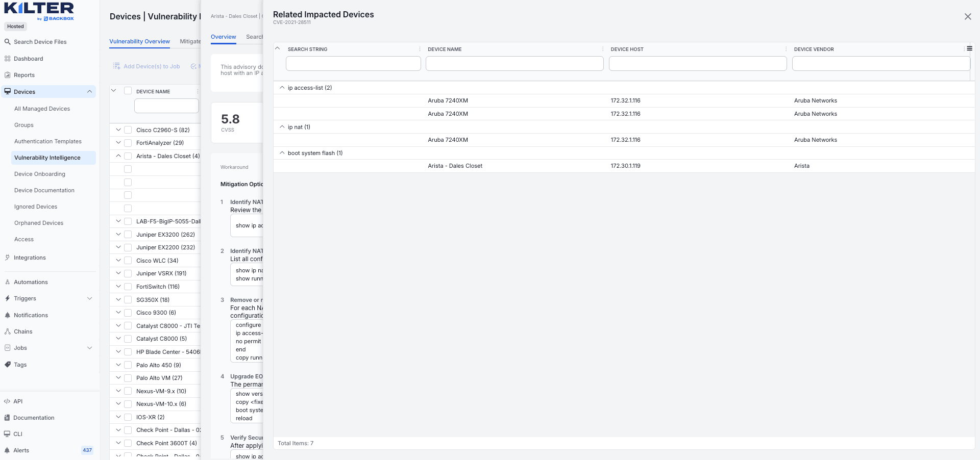Click the Triggers lightning icon

[x=7, y=298]
